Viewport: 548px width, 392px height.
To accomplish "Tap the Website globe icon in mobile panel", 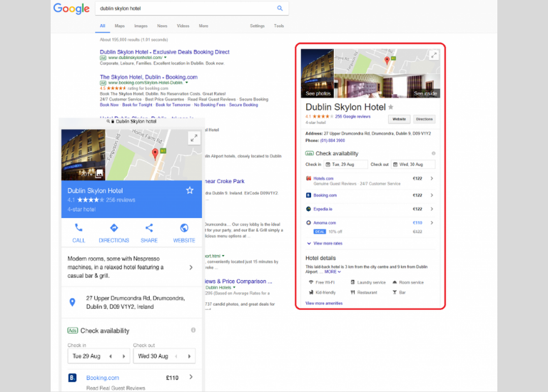I will point(184,228).
